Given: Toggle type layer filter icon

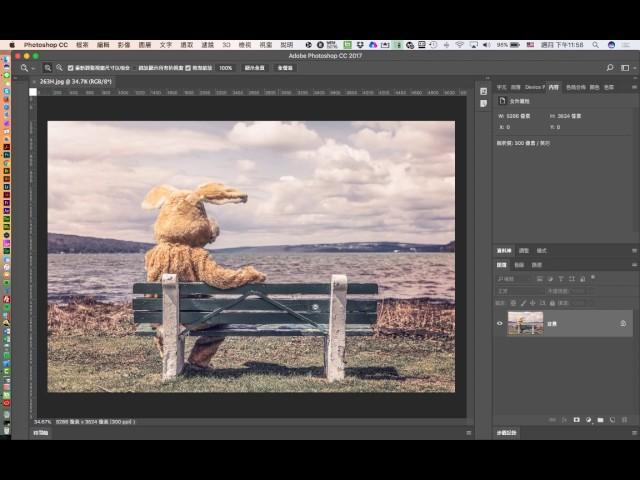Looking at the screenshot, I should point(561,279).
